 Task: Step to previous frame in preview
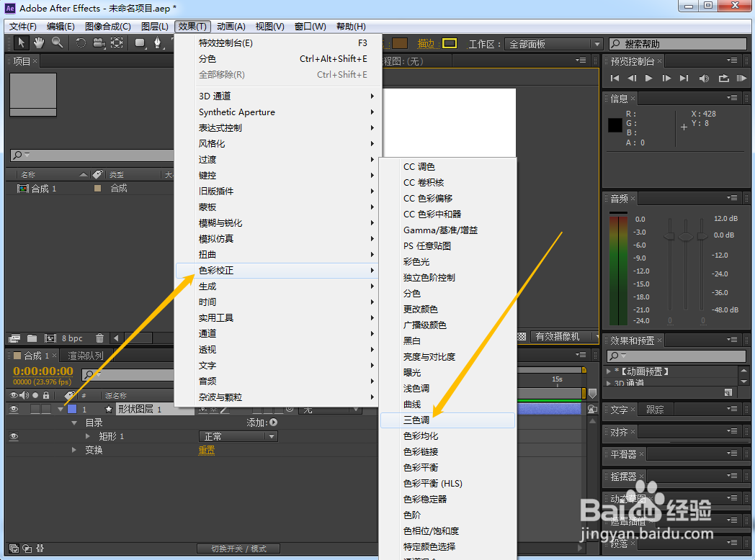click(633, 78)
